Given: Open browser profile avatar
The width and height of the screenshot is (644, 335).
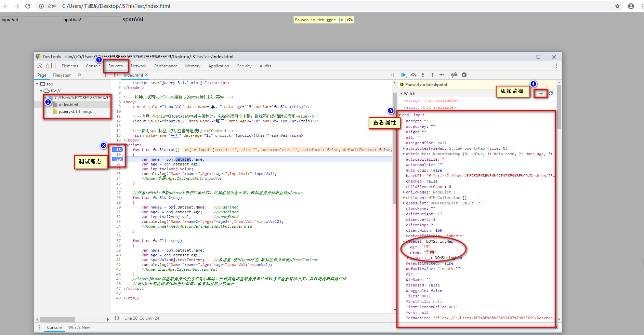Looking at the screenshot, I should tap(631, 6).
